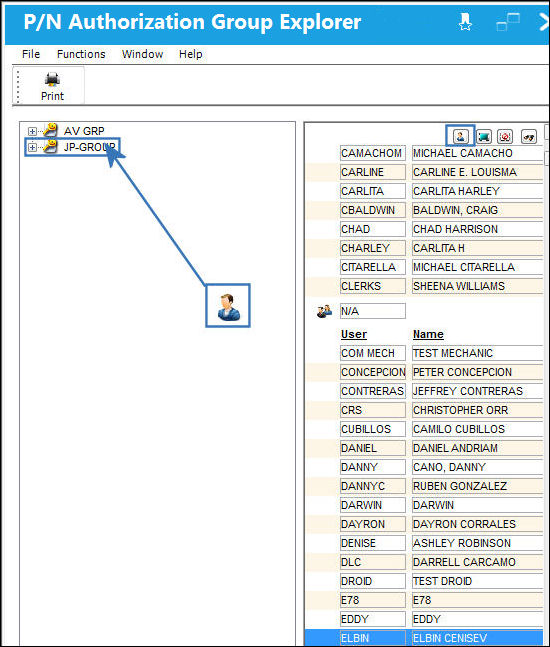Image resolution: width=550 pixels, height=647 pixels.
Task: Select the DROID user cell
Action: [x=373, y=581]
